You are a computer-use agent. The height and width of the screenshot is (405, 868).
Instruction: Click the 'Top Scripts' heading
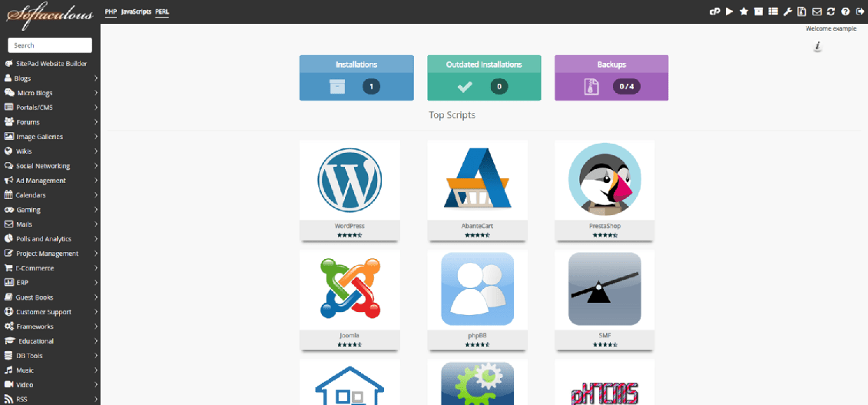click(452, 115)
